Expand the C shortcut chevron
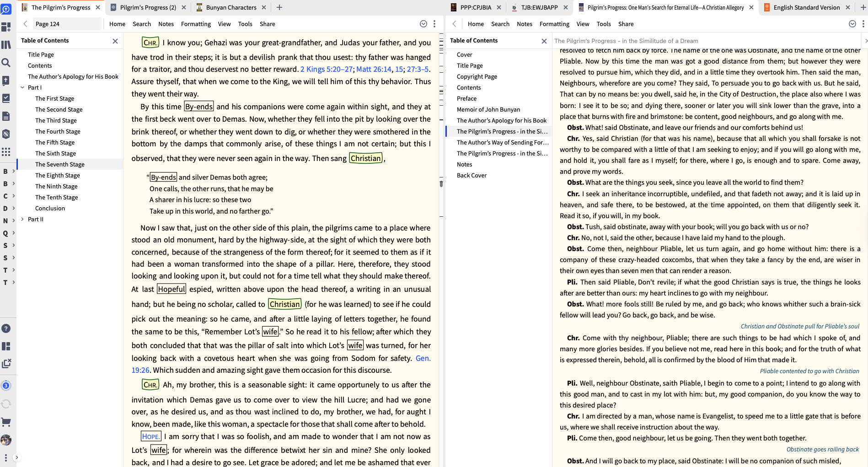The height and width of the screenshot is (467, 868). pos(14,196)
